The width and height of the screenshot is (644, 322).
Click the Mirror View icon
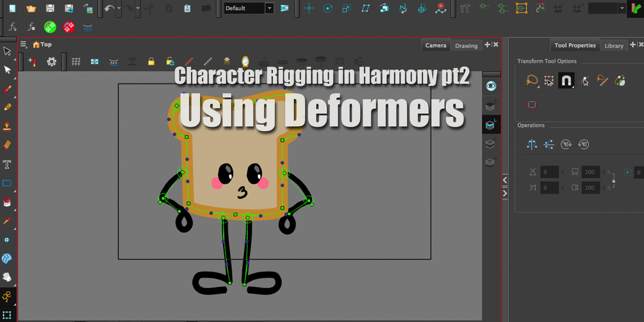[x=245, y=61]
